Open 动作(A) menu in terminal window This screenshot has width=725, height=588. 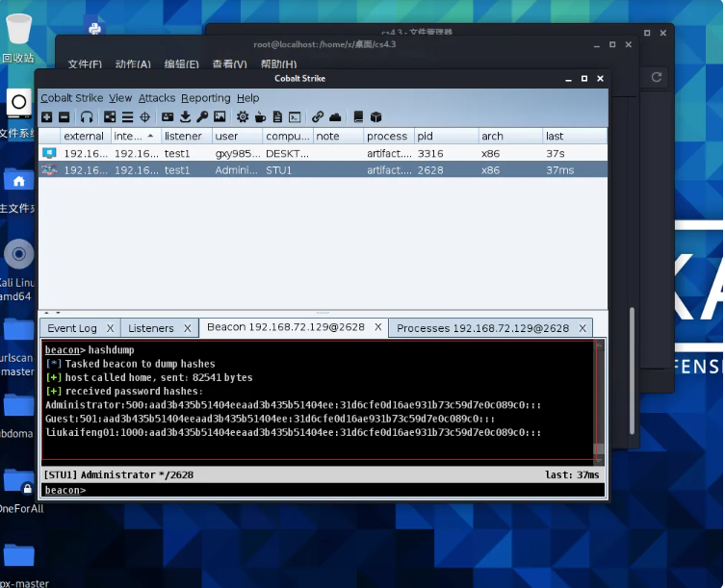[133, 64]
